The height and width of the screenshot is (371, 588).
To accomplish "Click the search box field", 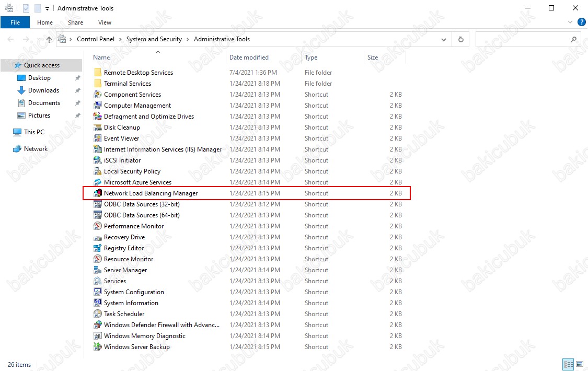I will tap(528, 39).
